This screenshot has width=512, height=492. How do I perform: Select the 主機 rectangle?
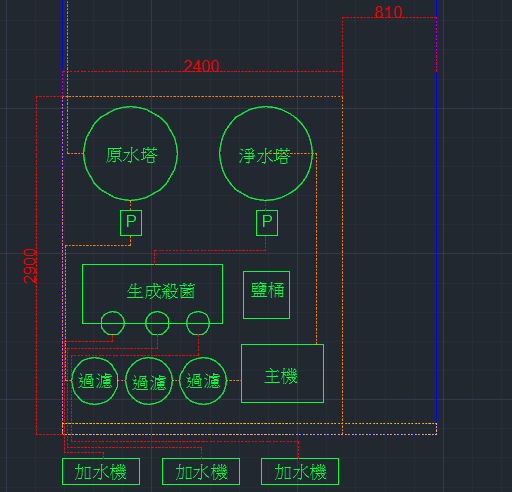click(282, 373)
